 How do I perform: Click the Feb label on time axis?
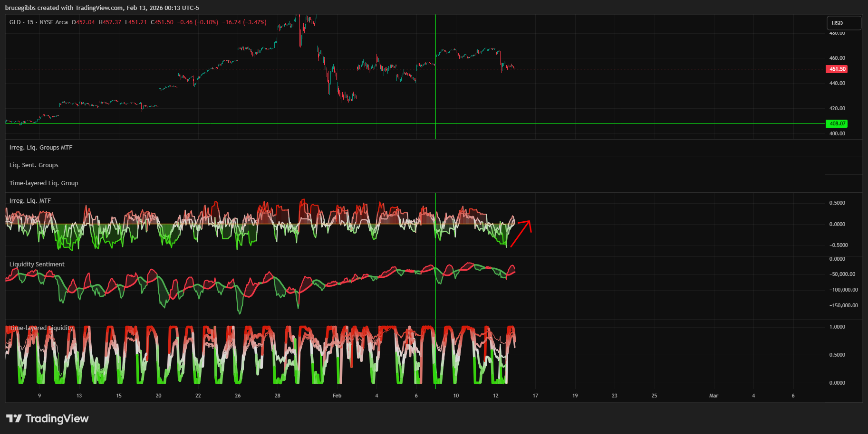coord(337,396)
